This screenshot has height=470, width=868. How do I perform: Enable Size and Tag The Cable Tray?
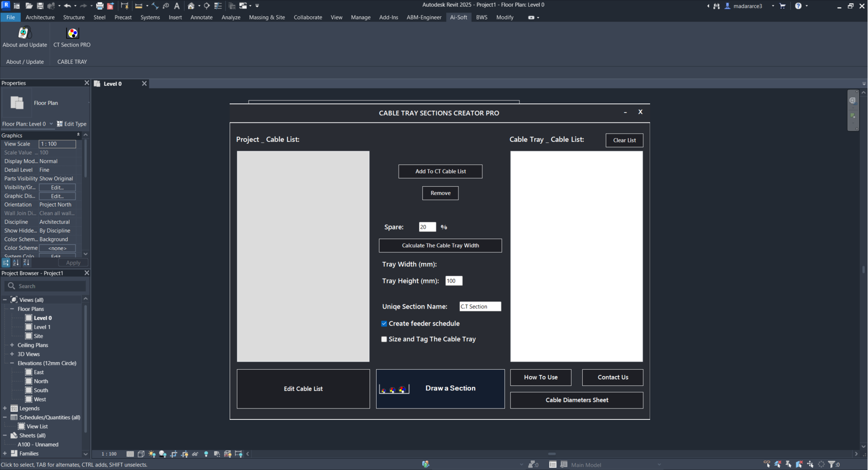pos(384,339)
